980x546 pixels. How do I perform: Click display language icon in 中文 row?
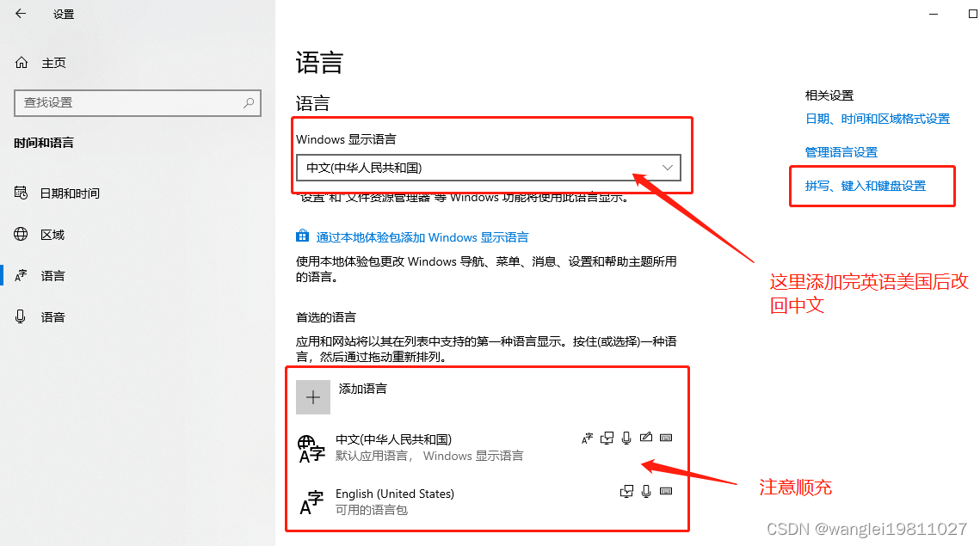(x=587, y=438)
